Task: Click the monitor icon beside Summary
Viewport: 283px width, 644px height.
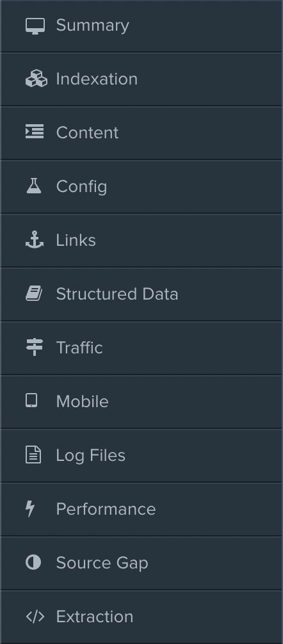Action: tap(35, 26)
